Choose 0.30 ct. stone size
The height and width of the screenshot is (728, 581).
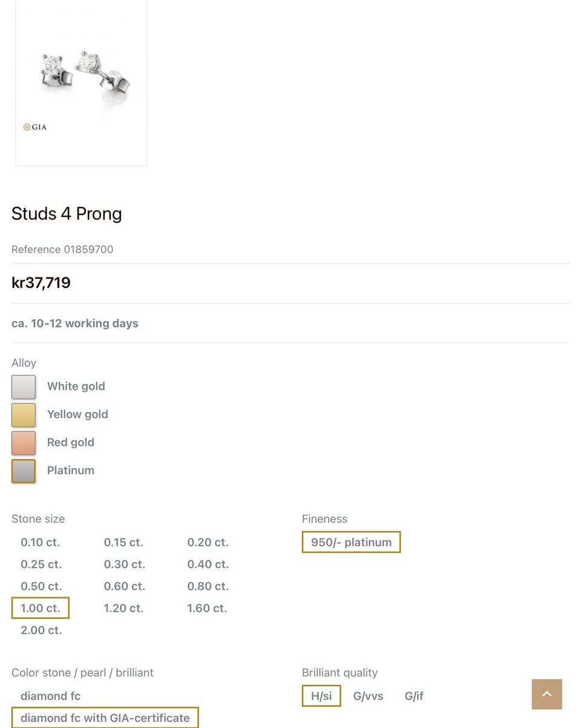tap(124, 564)
